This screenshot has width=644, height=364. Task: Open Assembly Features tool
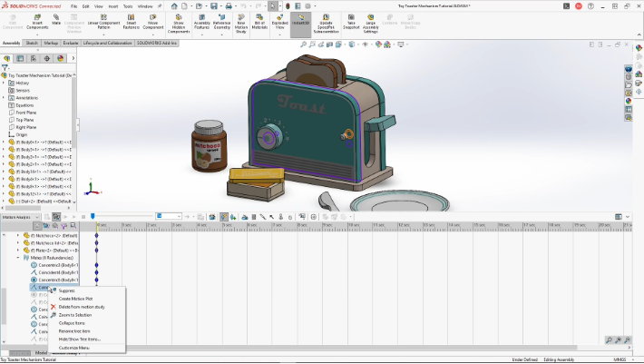coord(201,22)
